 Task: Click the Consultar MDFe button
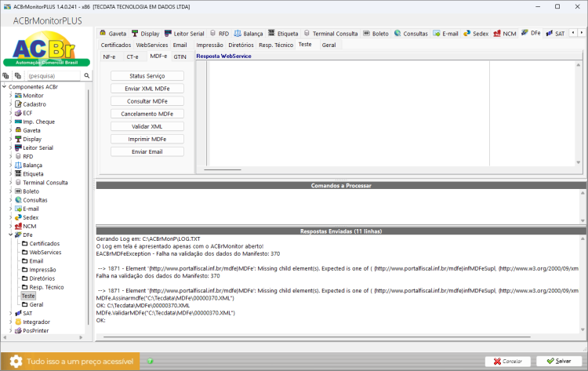coord(147,101)
